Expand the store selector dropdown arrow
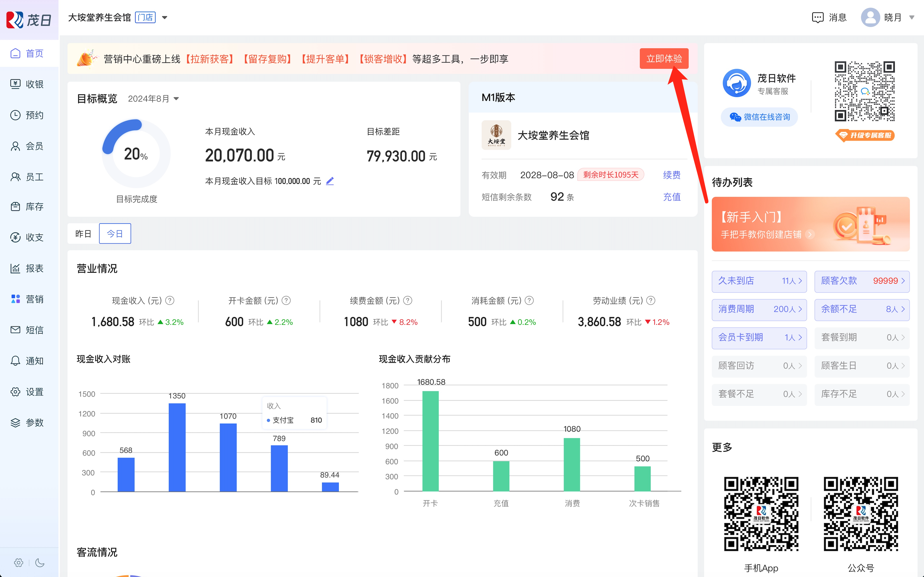 165,17
